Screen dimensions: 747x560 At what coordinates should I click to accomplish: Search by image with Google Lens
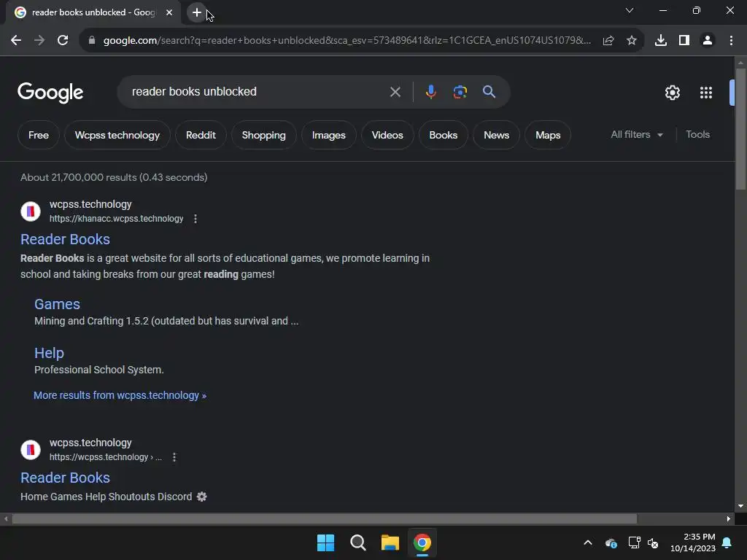(x=460, y=92)
